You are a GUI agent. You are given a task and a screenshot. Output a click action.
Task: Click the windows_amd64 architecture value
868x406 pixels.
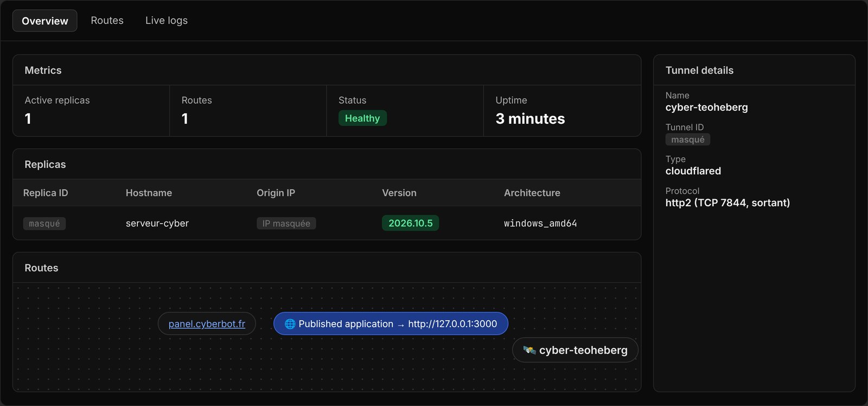coord(540,224)
